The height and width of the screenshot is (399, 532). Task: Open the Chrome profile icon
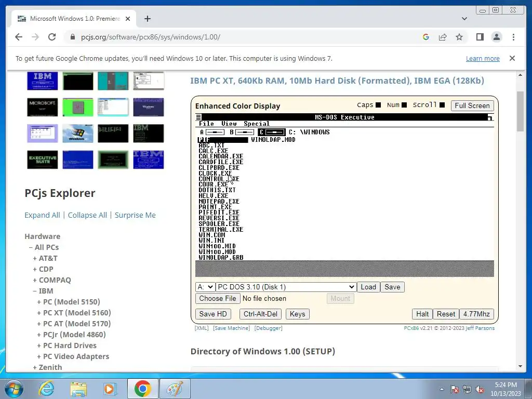tap(497, 37)
